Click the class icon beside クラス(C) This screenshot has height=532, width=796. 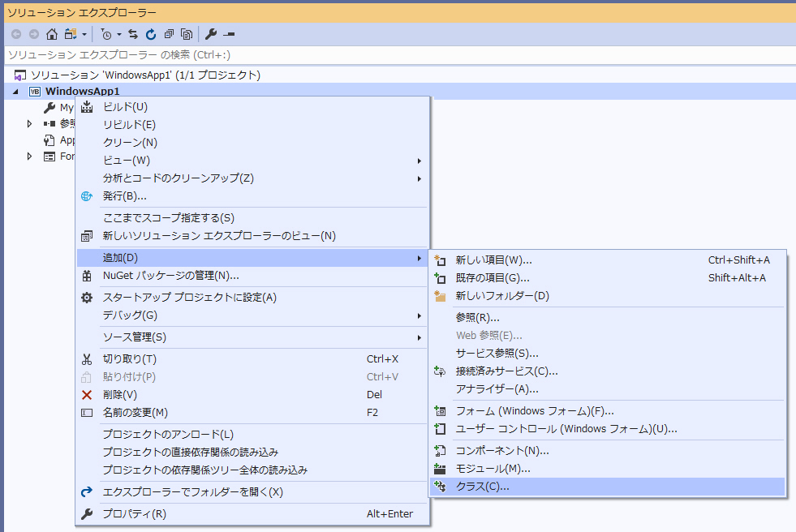(x=440, y=487)
